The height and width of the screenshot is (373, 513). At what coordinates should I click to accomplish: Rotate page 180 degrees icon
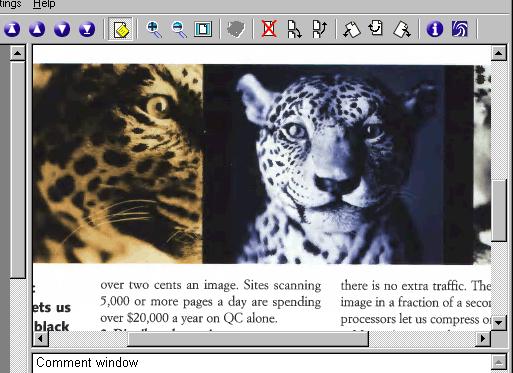click(377, 29)
